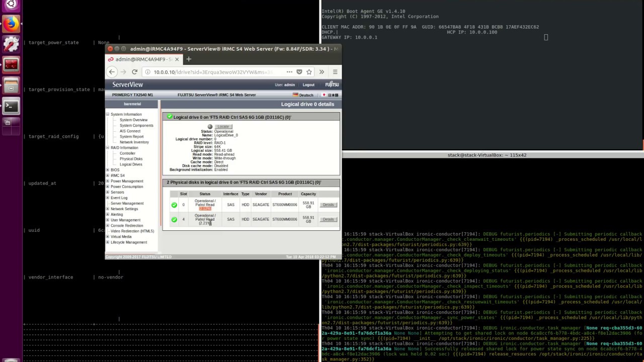Show site information icon in the address bar
This screenshot has height=362, width=644.
[x=147, y=72]
